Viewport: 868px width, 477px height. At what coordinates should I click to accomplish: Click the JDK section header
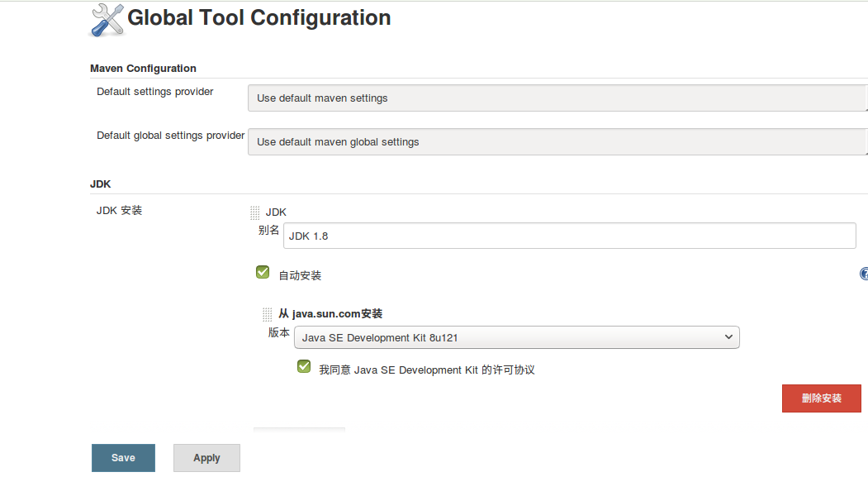100,184
